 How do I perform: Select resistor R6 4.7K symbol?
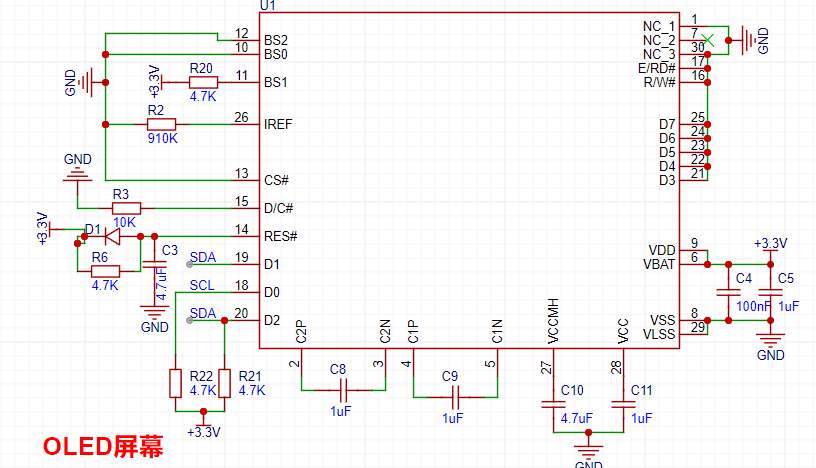tap(105, 271)
